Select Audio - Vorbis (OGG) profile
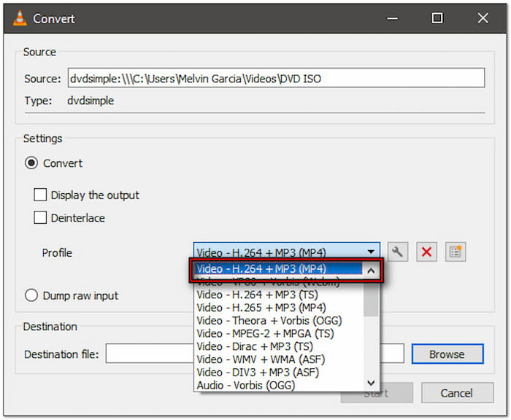 point(245,385)
